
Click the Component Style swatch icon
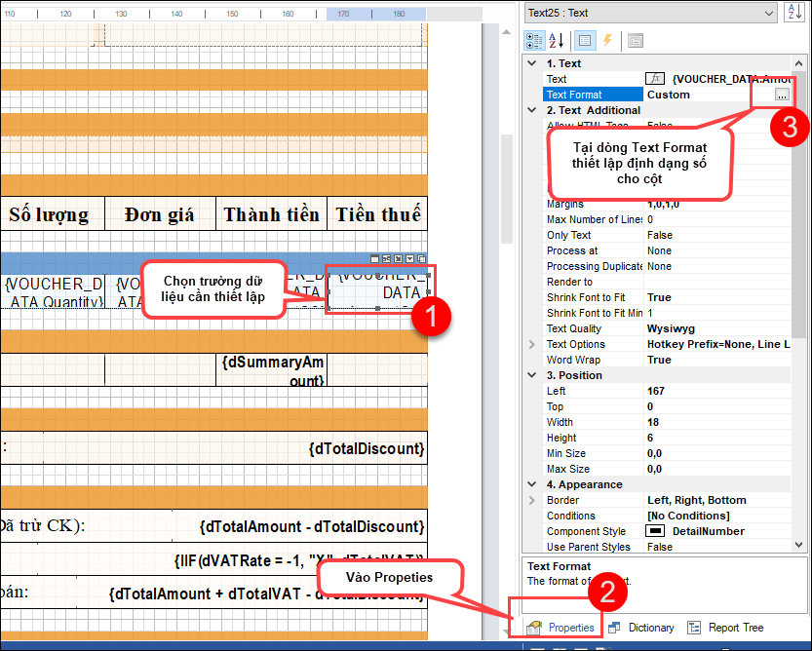655,531
